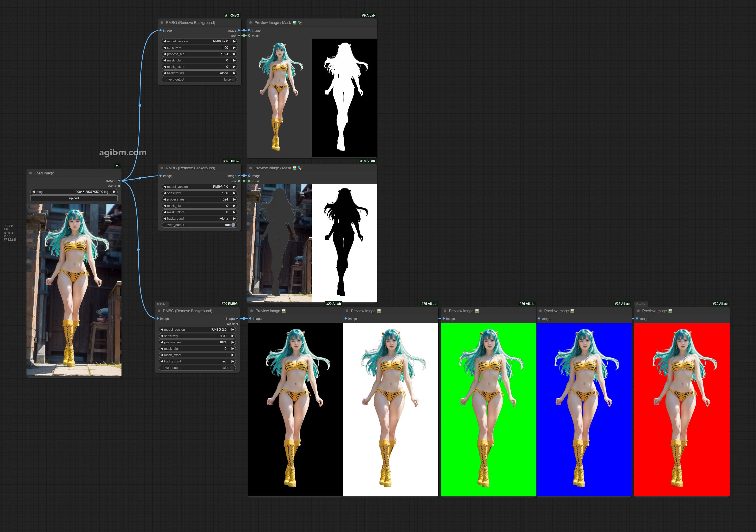This screenshot has width=756, height=532.
Task: Collapse the #18 Preview Image / Mask node dot
Action: 251,168
